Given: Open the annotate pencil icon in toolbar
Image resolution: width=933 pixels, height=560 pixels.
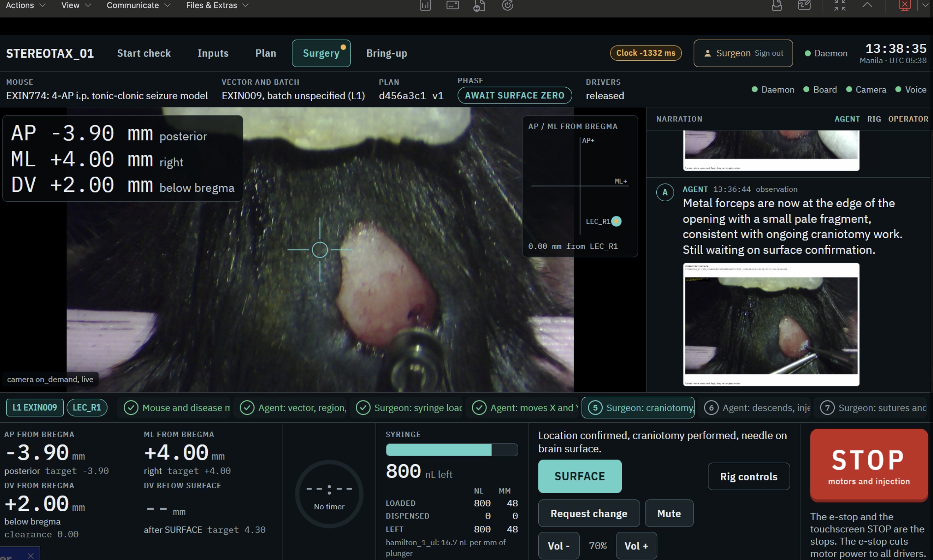Looking at the screenshot, I should point(804,5).
